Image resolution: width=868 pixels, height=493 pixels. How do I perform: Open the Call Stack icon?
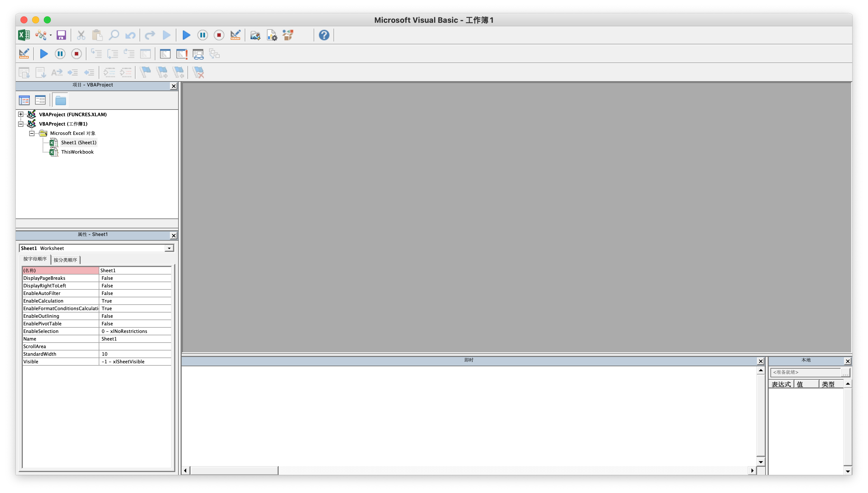[215, 54]
